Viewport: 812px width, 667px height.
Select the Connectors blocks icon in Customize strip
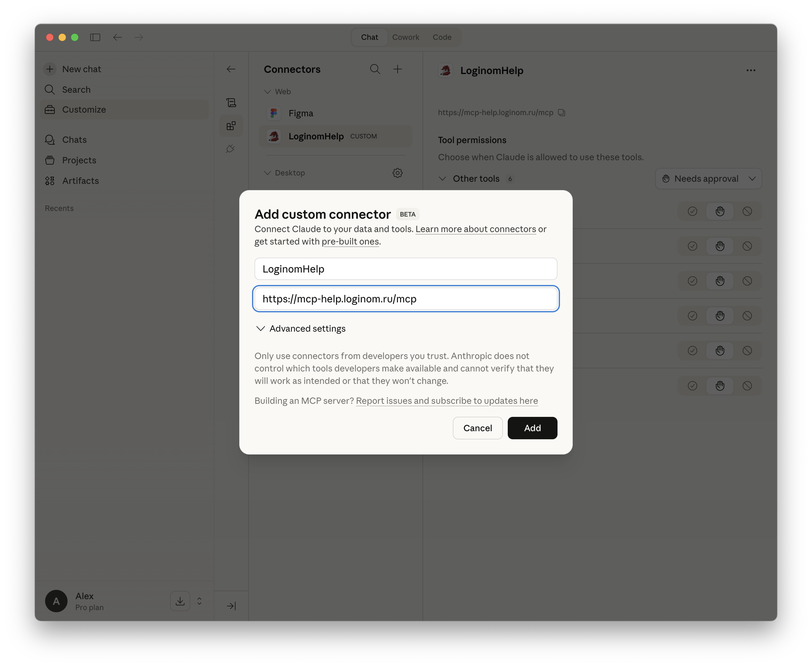click(231, 126)
